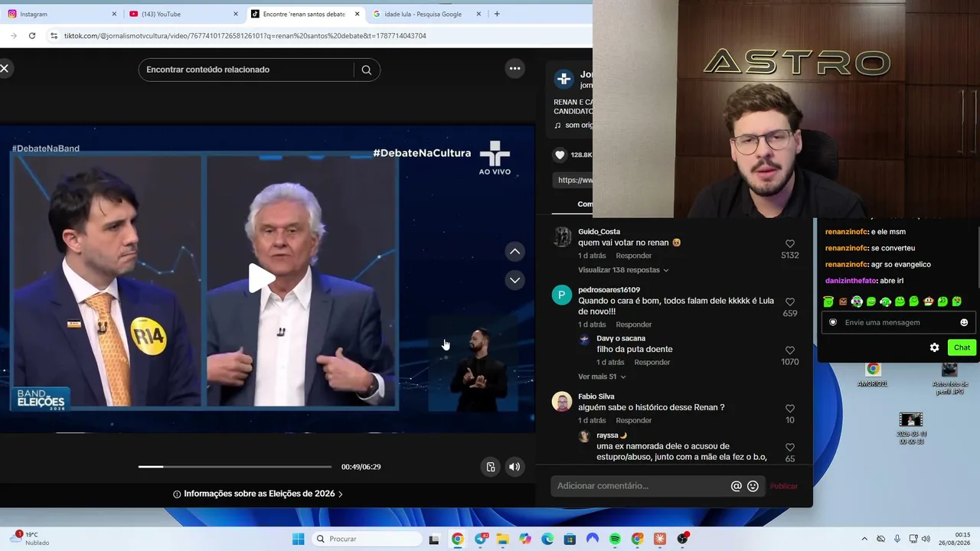Switch to idade lula Google search tab
Image resolution: width=980 pixels, height=551 pixels.
point(426,14)
